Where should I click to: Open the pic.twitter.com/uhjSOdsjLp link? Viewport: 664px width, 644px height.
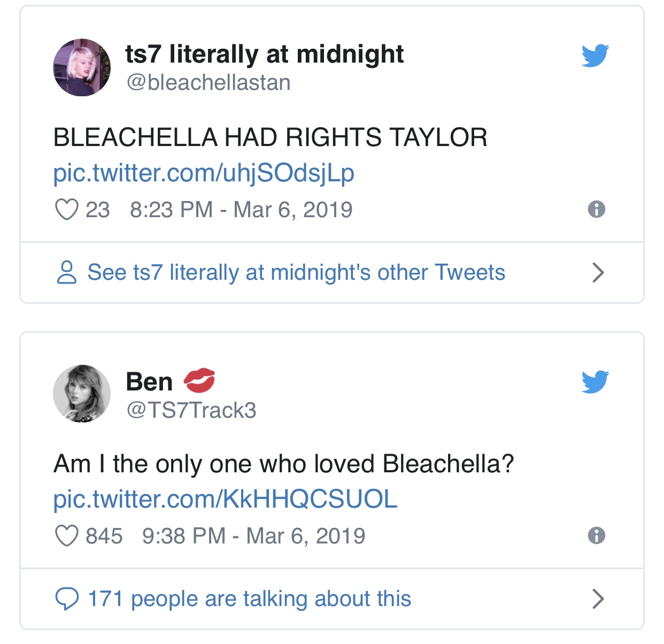pos(204,173)
